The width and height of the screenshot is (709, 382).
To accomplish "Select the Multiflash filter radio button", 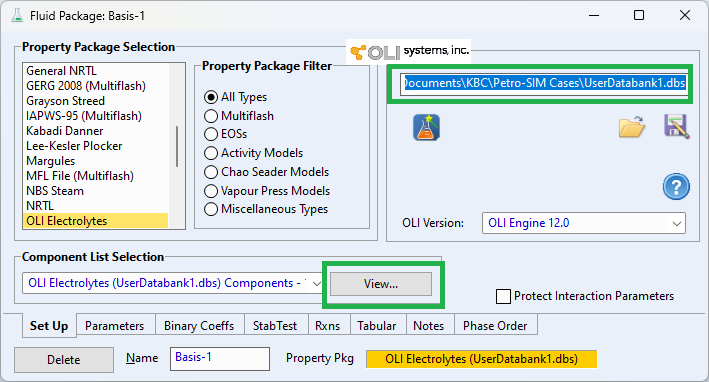I will (x=211, y=116).
